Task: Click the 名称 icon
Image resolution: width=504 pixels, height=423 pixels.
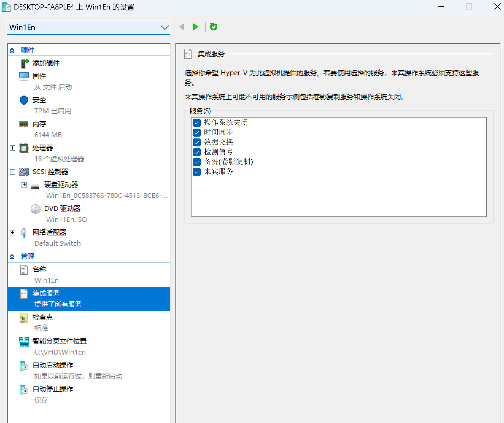Action: click(x=24, y=270)
